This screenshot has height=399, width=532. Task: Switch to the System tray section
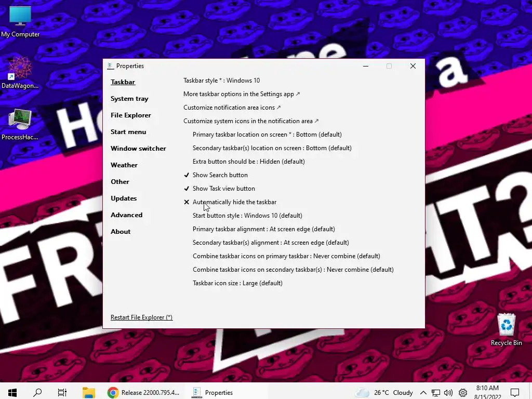[129, 99]
